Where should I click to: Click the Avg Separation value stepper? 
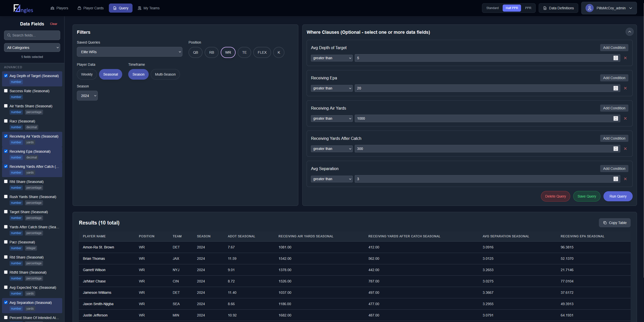(616, 179)
